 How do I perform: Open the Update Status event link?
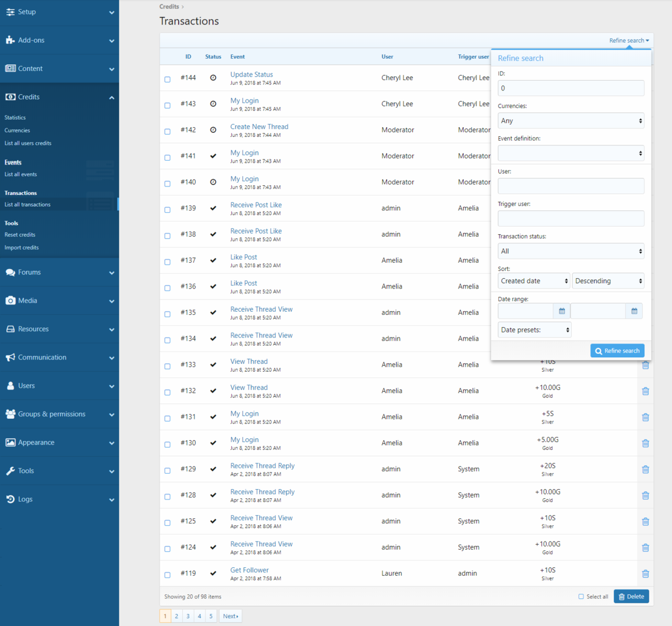[x=251, y=75]
